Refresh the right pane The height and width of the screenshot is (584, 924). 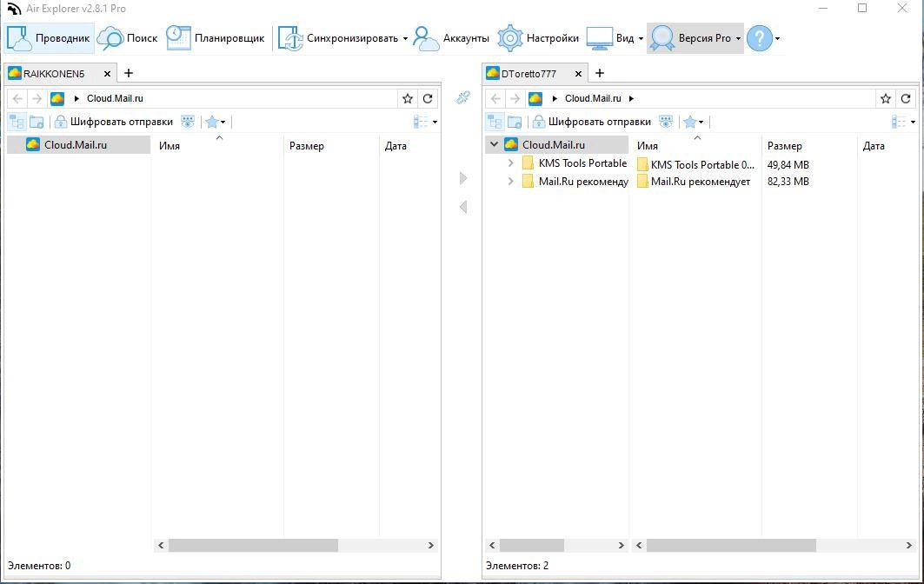point(906,98)
